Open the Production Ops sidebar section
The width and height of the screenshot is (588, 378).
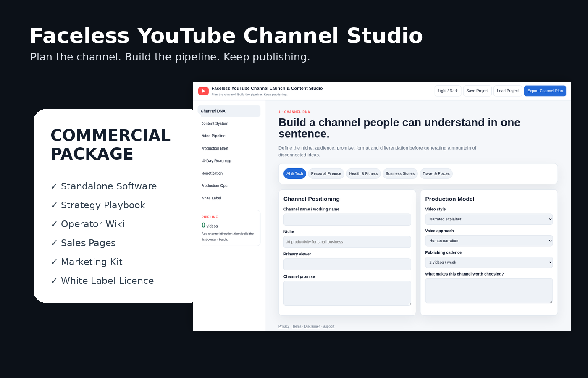pyautogui.click(x=229, y=186)
